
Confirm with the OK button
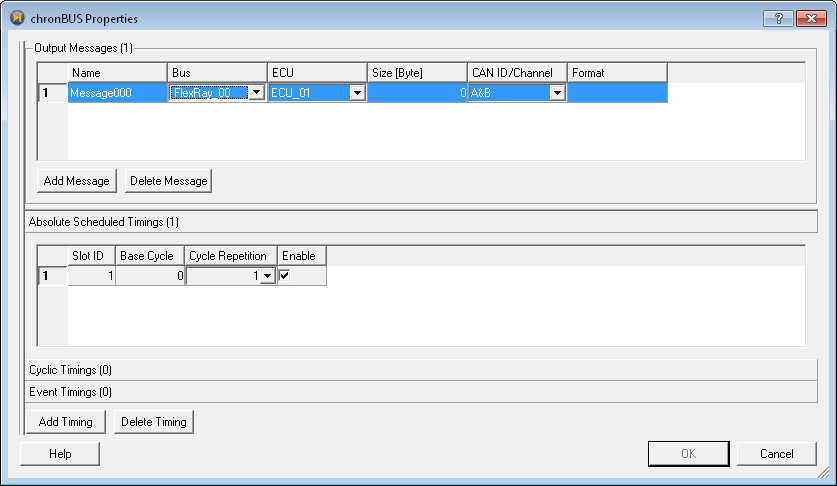pos(689,454)
